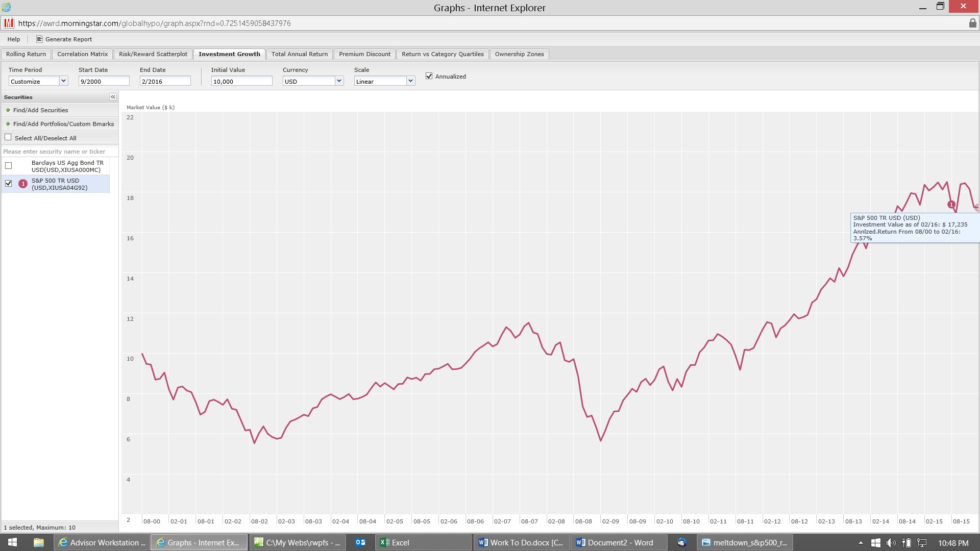Screen dimensions: 980x551
Task: Open Outlook from the taskbar
Action: [x=360, y=542]
